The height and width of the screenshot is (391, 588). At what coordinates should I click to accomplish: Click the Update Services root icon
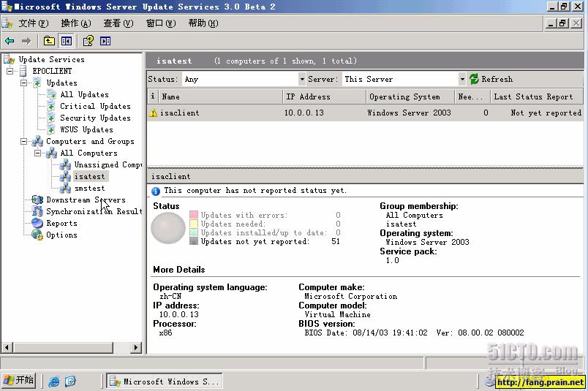10,59
